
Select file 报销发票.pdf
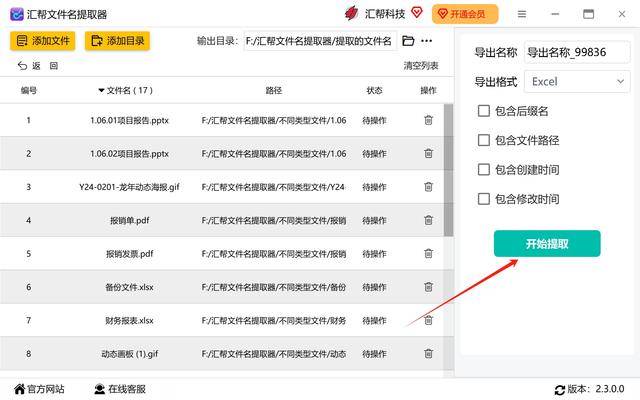[x=129, y=254]
